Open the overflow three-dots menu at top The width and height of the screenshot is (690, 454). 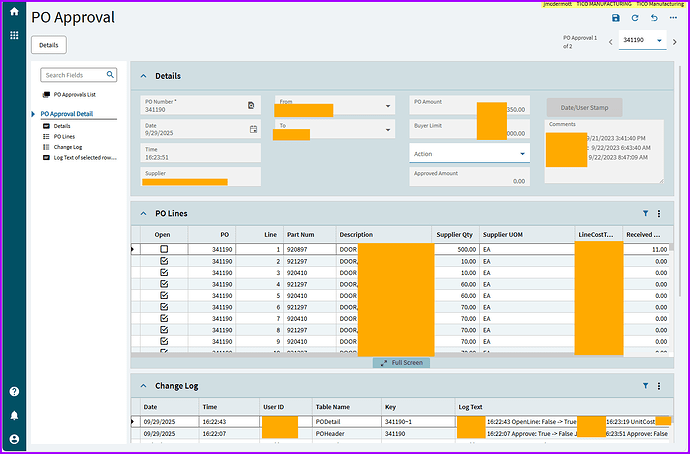pyautogui.click(x=673, y=18)
